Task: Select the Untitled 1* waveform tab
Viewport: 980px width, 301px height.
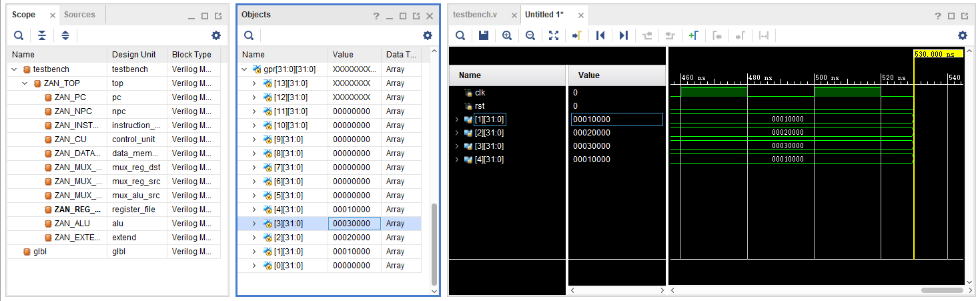Action: [x=546, y=15]
